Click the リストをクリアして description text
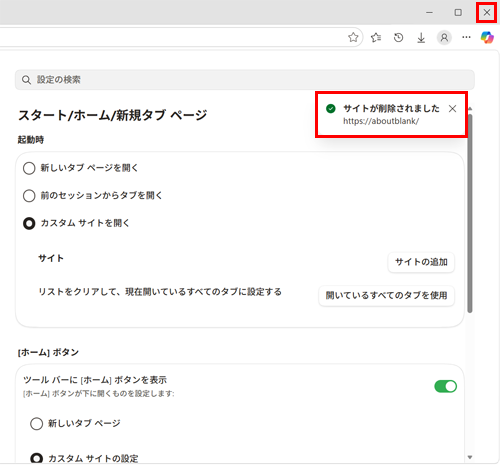This screenshot has height=465, width=500. click(160, 292)
